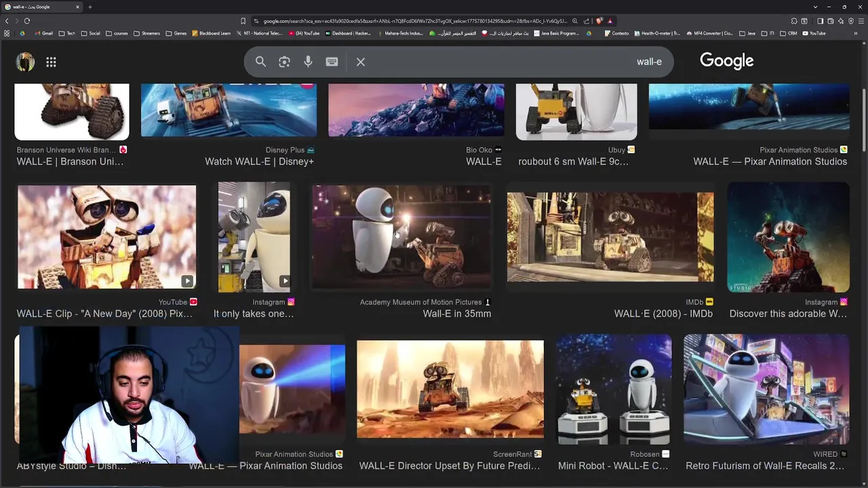Open "Discover this adorable W..." Instagram link
Viewport: 868px width, 488px height.
(x=788, y=314)
